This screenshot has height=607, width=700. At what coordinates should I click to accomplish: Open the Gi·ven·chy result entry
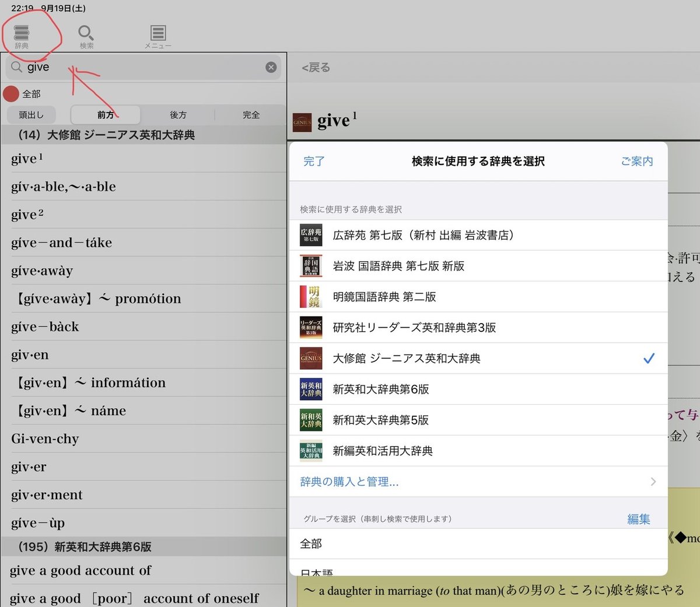[x=143, y=438]
